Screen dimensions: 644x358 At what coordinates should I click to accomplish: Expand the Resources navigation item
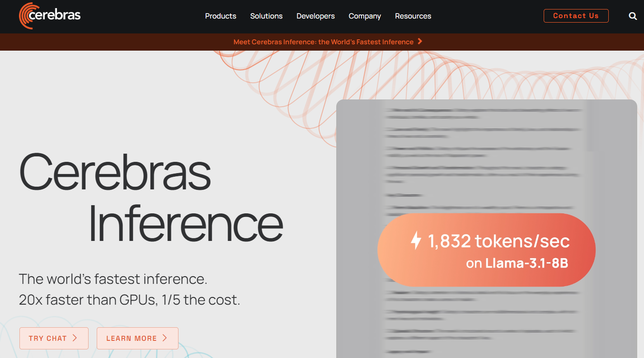click(413, 16)
